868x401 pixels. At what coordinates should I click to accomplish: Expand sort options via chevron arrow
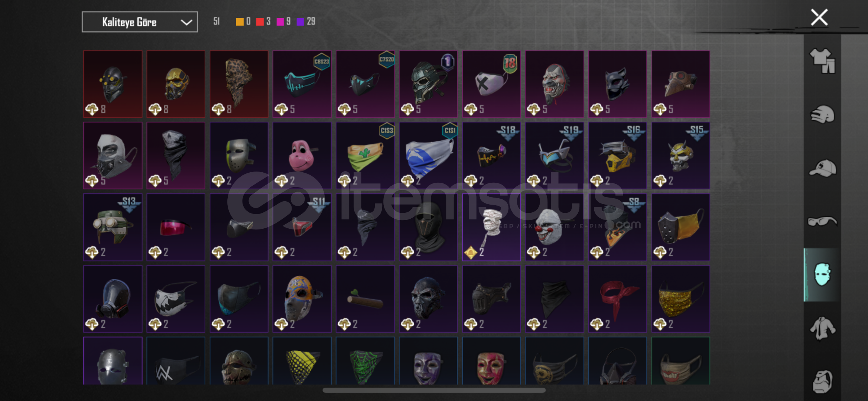pos(186,22)
